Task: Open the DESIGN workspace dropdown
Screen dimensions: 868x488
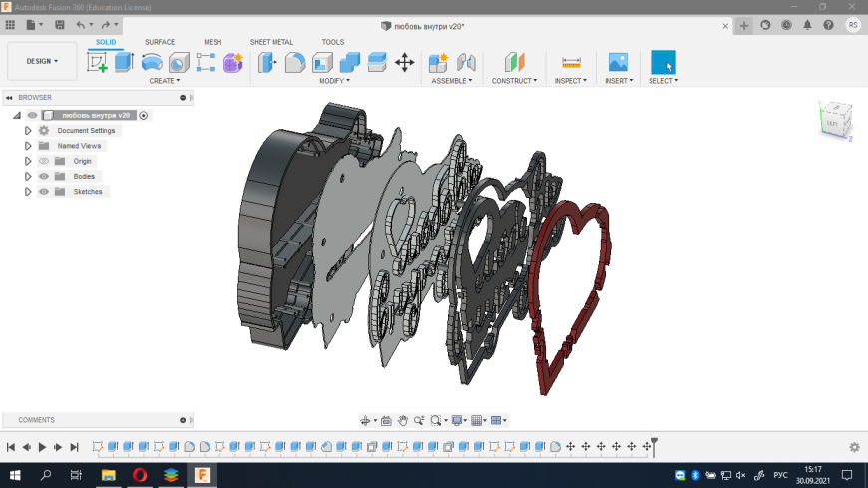Action: (42, 61)
